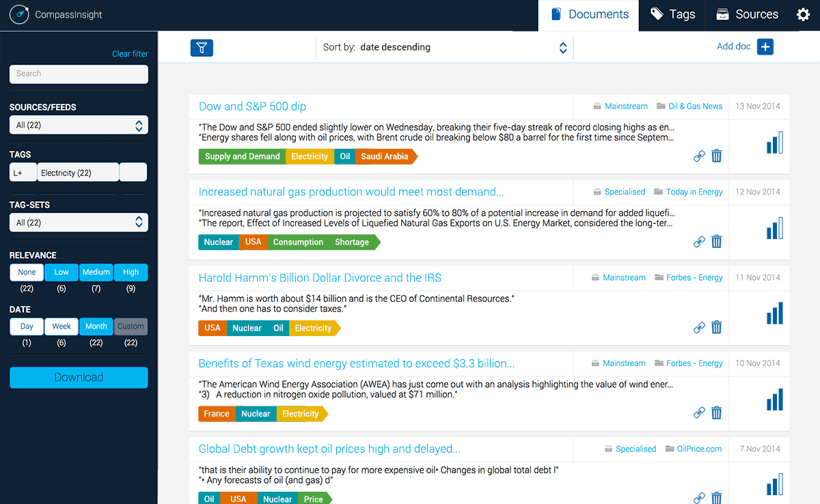
Task: Click relevance bars icon for Texas wind energy
Action: [x=774, y=400]
